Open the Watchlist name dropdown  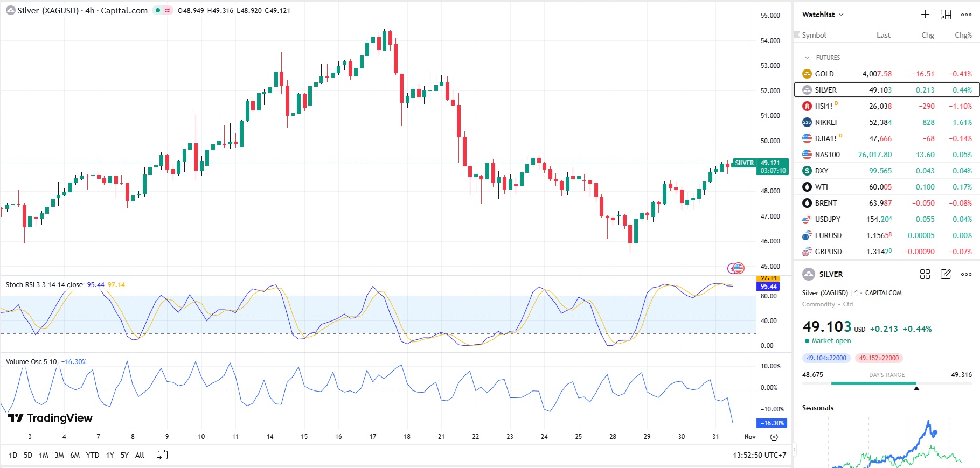coord(823,15)
